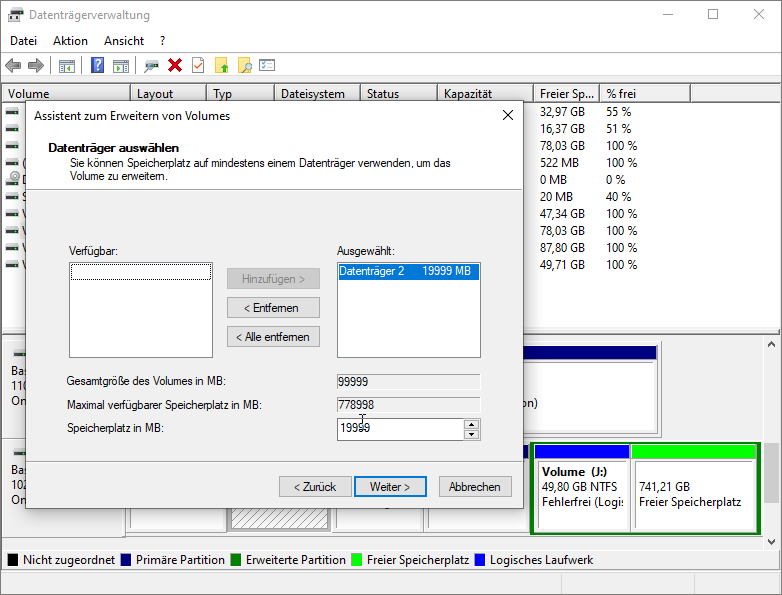Image resolution: width=782 pixels, height=595 pixels.
Task: Click the blue help question mark icon
Action: click(x=98, y=66)
